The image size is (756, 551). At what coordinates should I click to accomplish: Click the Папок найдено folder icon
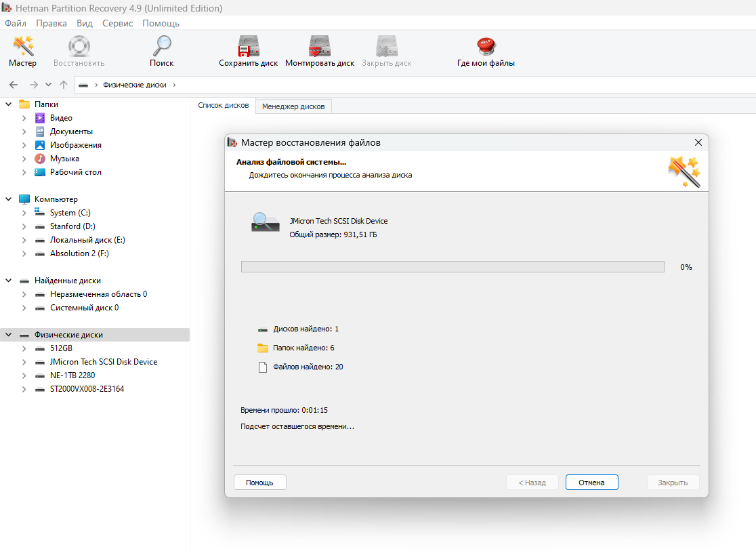(262, 348)
